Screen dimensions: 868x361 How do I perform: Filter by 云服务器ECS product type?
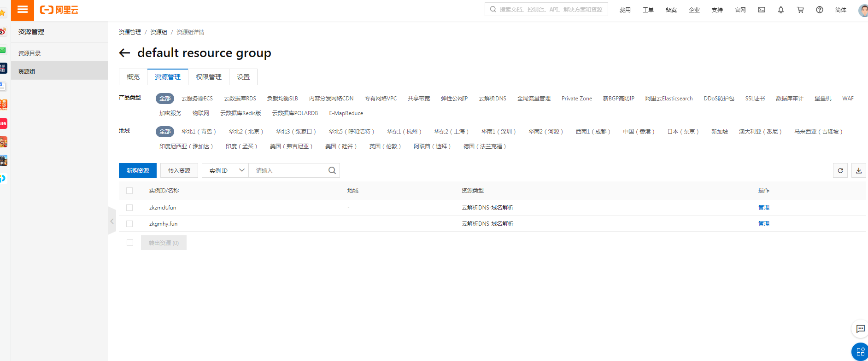point(197,99)
